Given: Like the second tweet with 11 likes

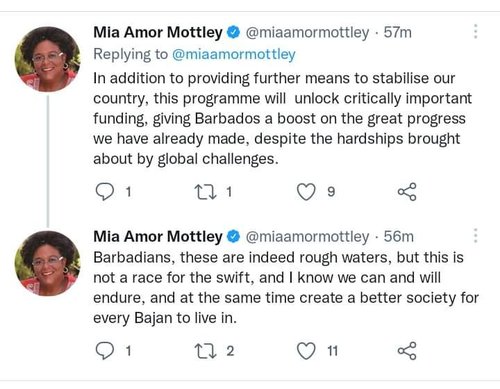Looking at the screenshot, I should coord(306,351).
